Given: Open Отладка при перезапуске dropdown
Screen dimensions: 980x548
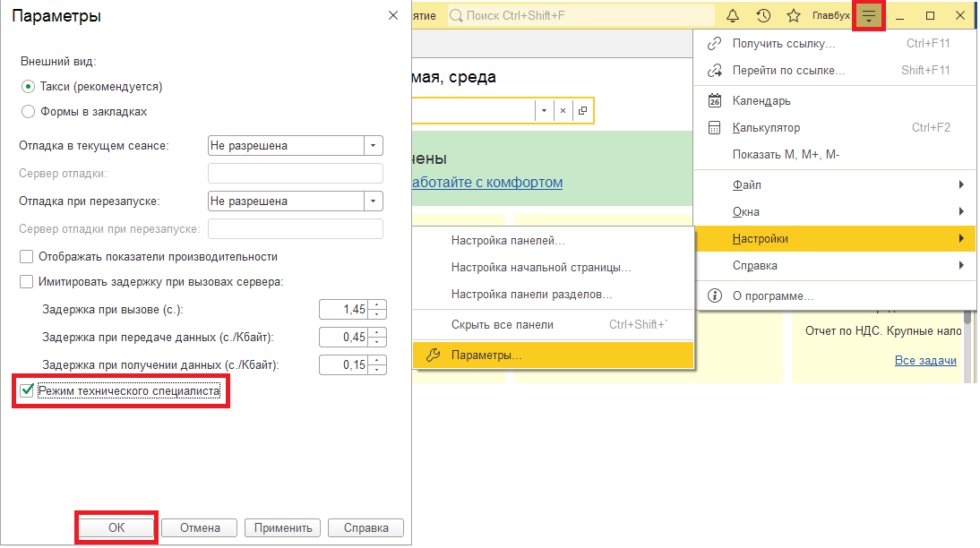Looking at the screenshot, I should [x=374, y=201].
